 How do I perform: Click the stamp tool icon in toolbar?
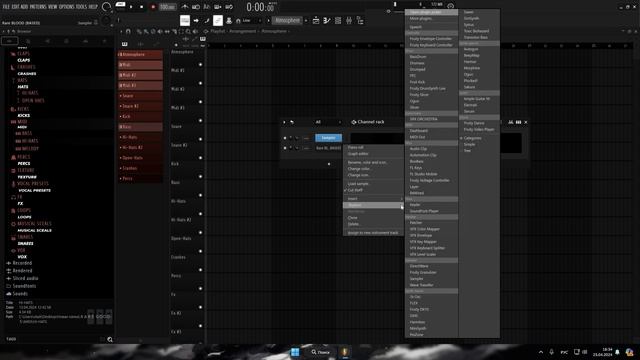229,20
